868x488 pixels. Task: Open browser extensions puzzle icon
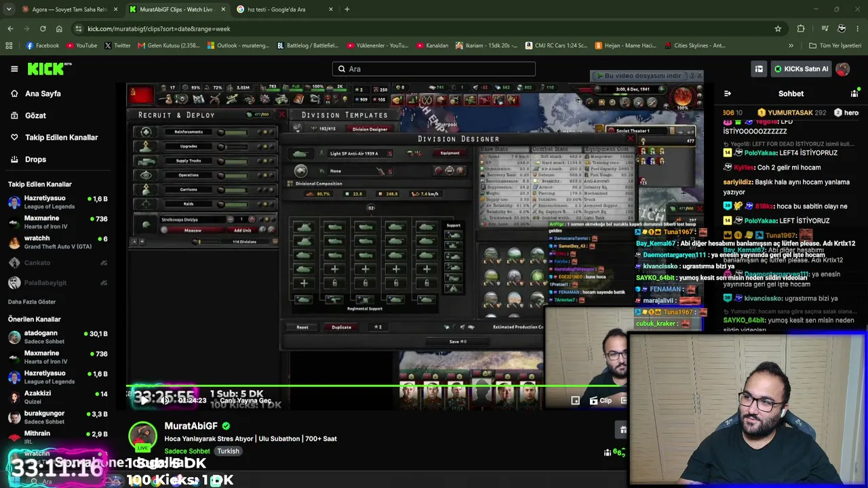(801, 28)
